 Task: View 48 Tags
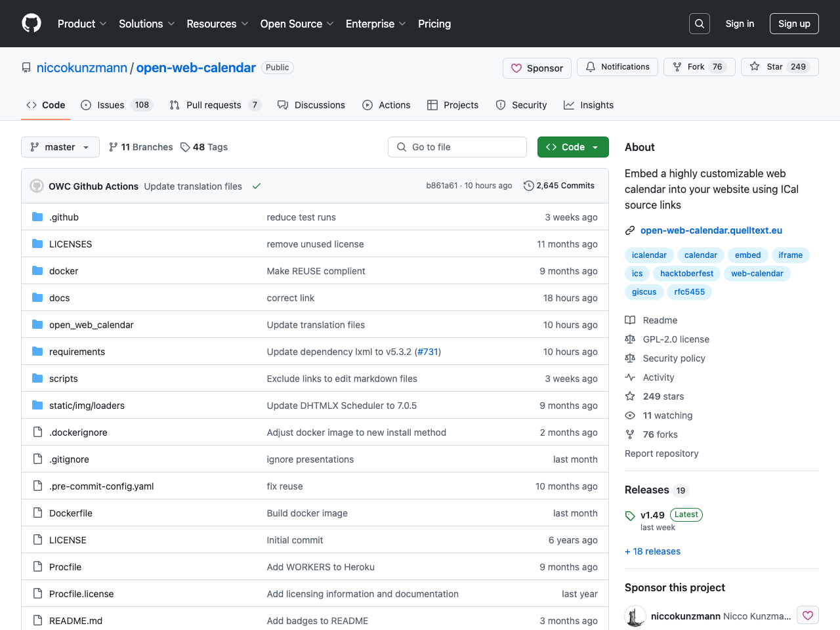[204, 147]
